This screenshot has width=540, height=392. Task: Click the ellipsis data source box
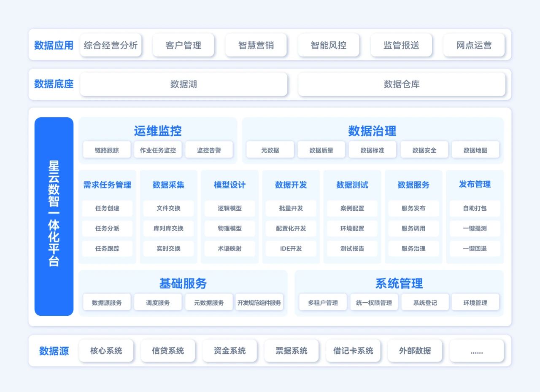(x=477, y=351)
